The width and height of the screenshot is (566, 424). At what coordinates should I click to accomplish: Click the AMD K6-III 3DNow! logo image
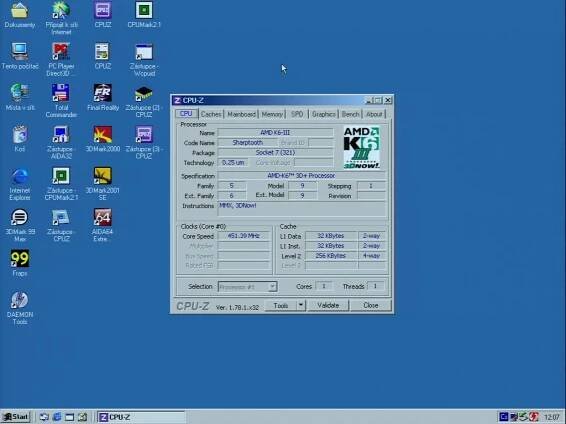pyautogui.click(x=362, y=147)
